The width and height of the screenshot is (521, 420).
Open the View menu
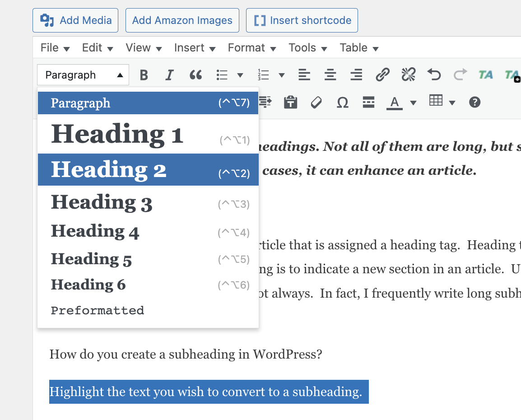144,48
